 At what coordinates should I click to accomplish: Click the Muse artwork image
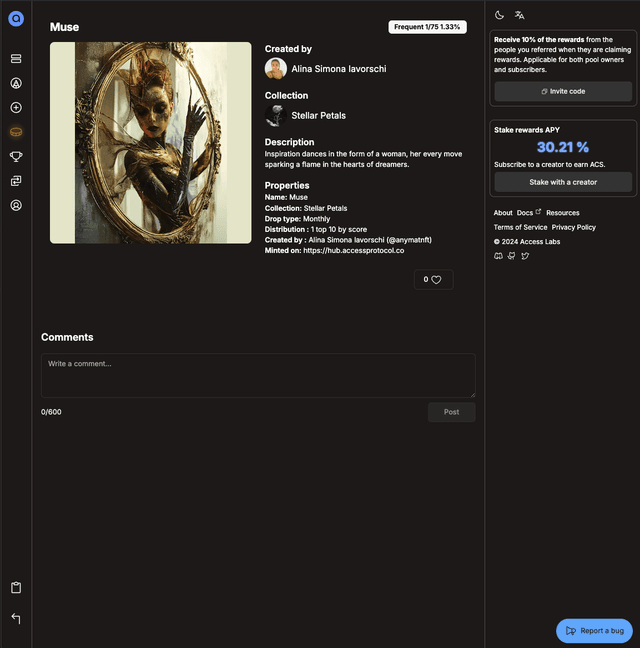click(x=150, y=143)
